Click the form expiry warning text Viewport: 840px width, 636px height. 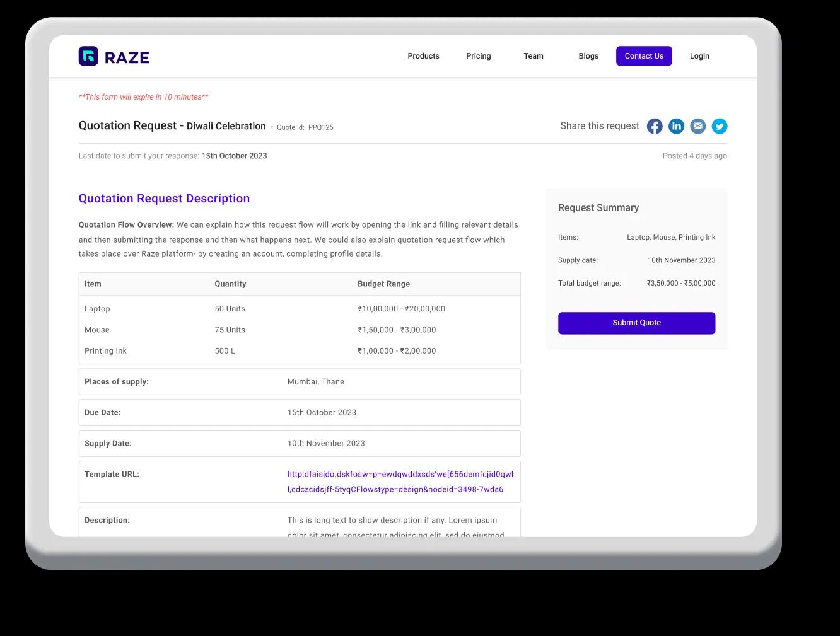[x=143, y=97]
